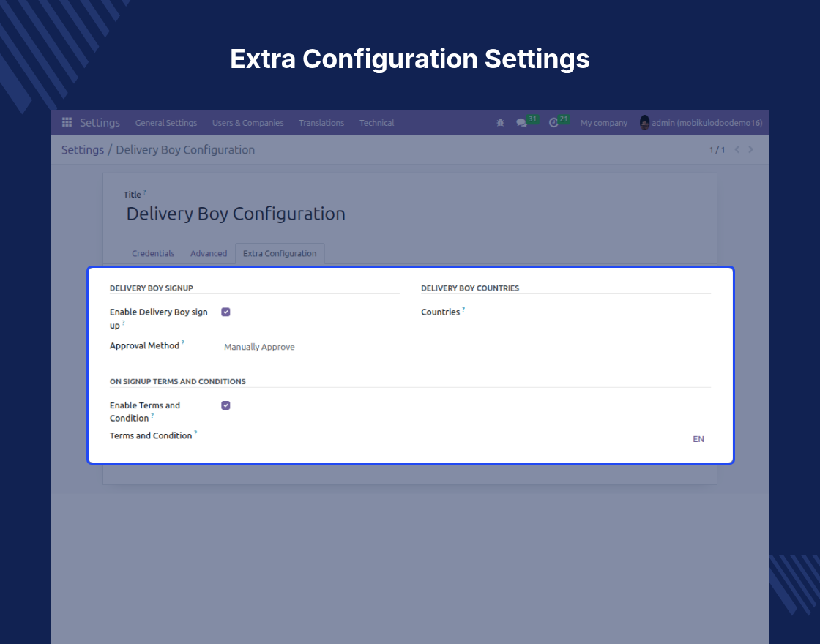Click the DELIVERY BOY SIGNUP section heading
The image size is (820, 644).
tap(151, 288)
